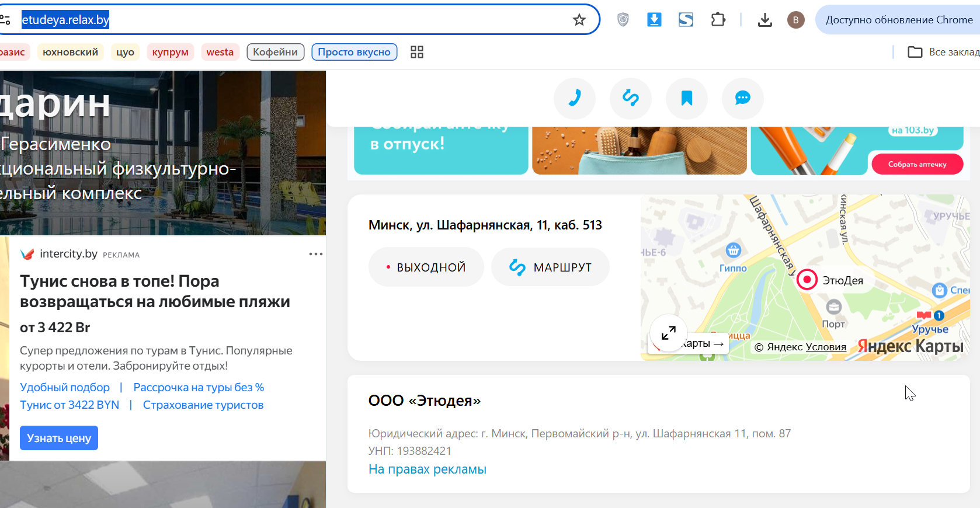980x508 pixels.
Task: Click the Яндекс Карты logo
Action: (x=911, y=346)
